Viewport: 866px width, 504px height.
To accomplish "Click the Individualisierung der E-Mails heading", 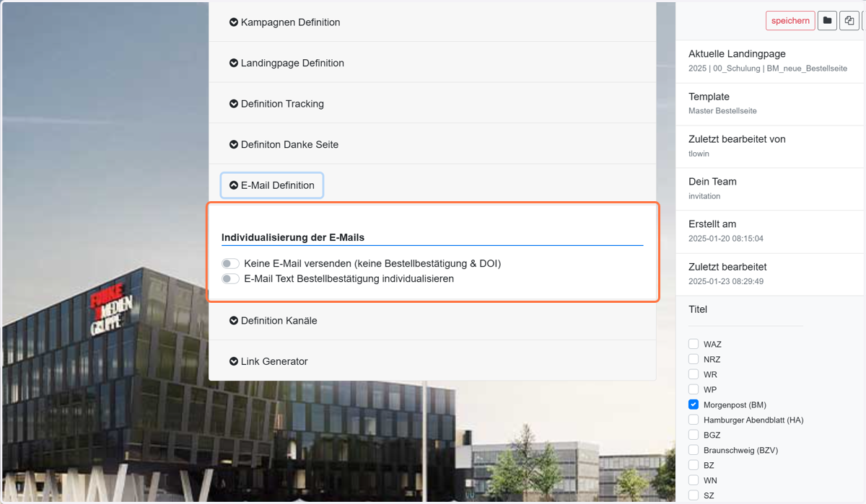I will point(293,237).
